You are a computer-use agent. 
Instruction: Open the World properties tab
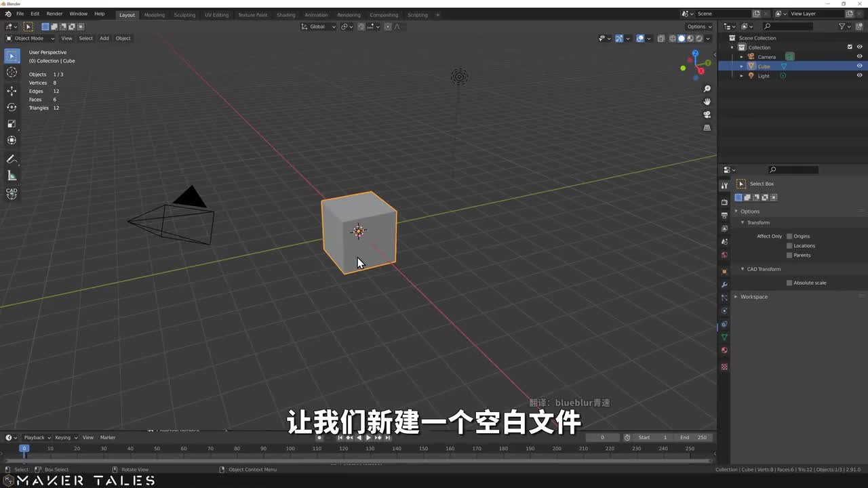point(724,255)
